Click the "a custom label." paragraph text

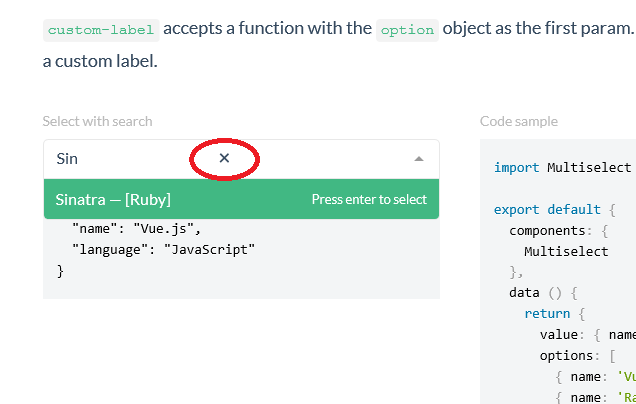coord(100,62)
